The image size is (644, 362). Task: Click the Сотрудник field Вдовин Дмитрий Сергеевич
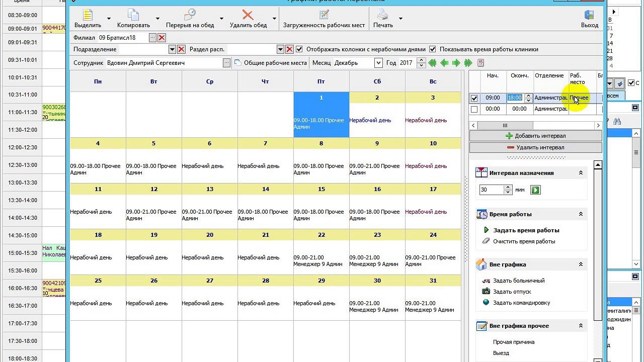[x=165, y=63]
